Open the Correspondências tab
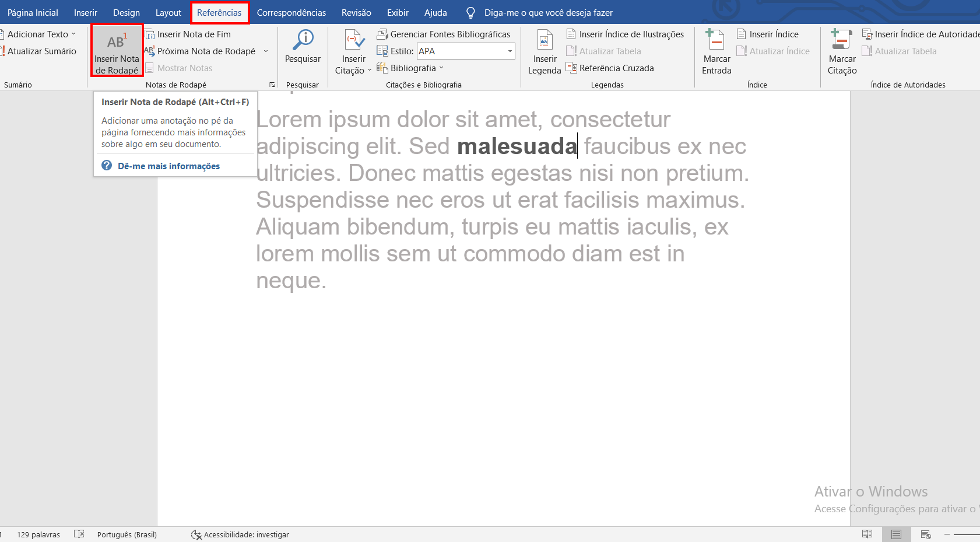This screenshot has height=542, width=980. (291, 12)
